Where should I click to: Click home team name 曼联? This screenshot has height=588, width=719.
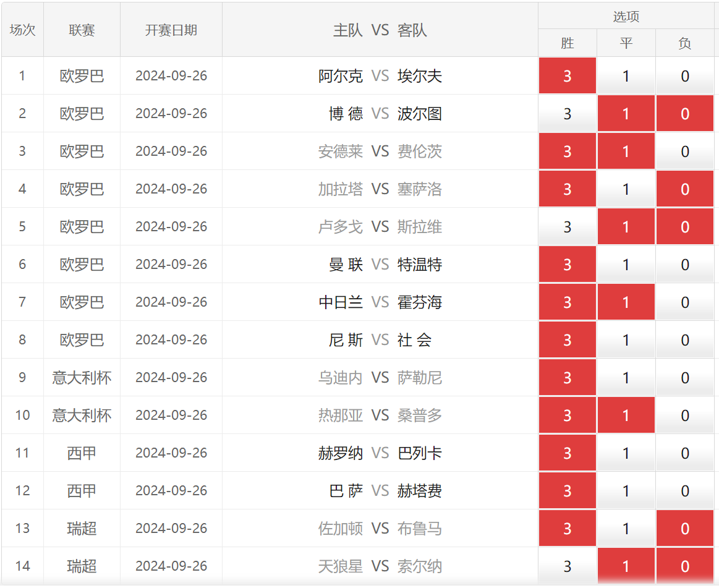(x=346, y=265)
